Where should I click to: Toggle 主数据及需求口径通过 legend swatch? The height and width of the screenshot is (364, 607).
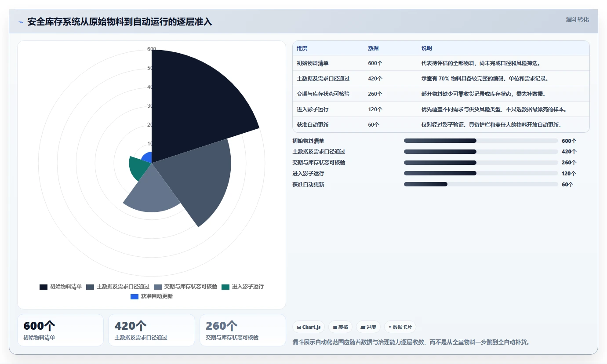click(x=90, y=287)
